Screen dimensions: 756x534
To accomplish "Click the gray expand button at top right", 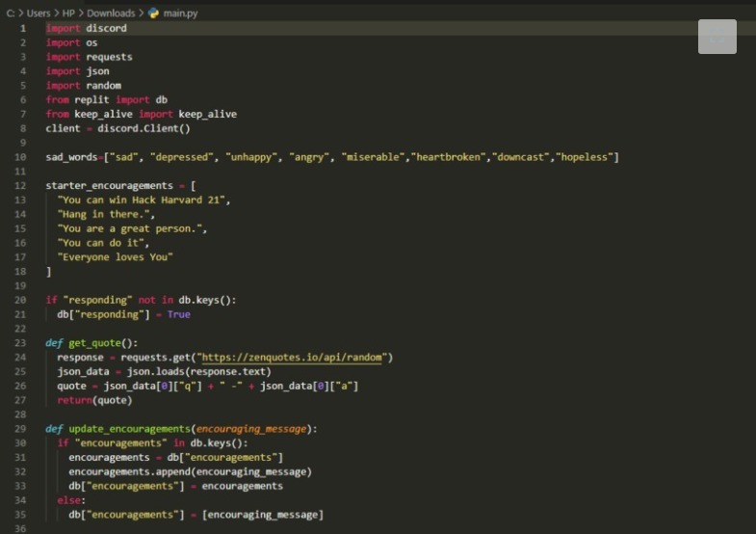I will (717, 37).
